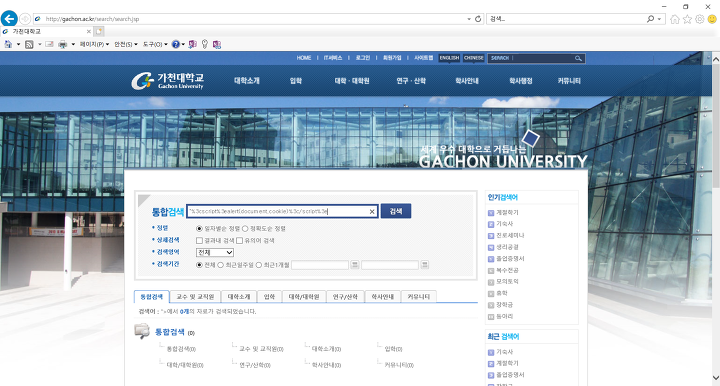Expand the help icon dropdown arrow

183,44
